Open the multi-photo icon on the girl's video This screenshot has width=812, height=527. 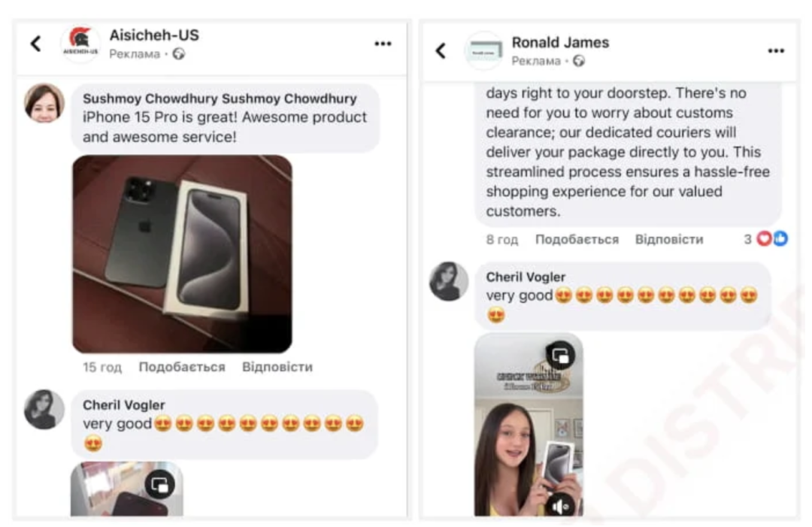pos(560,356)
